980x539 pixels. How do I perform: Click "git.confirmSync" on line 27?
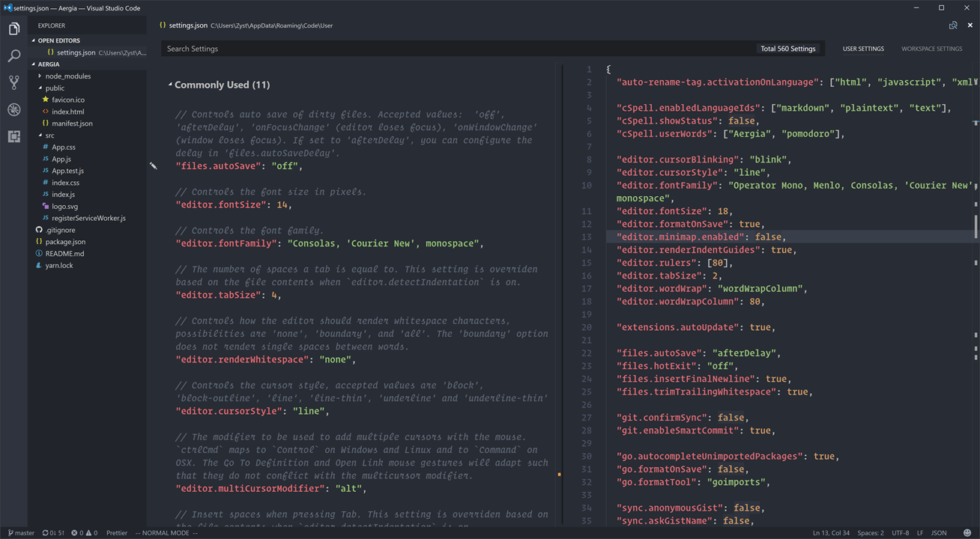click(x=662, y=418)
